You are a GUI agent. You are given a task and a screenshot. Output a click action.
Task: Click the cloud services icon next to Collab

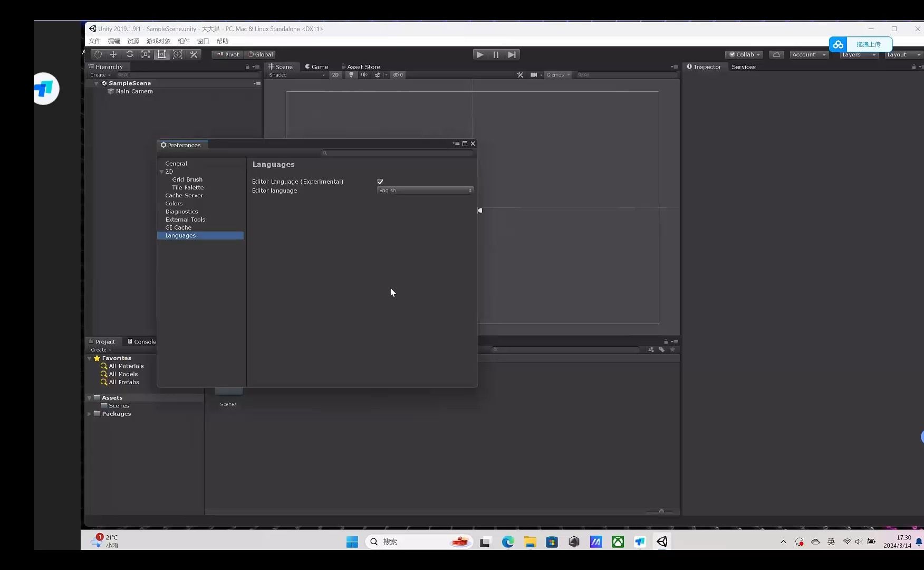coord(776,54)
